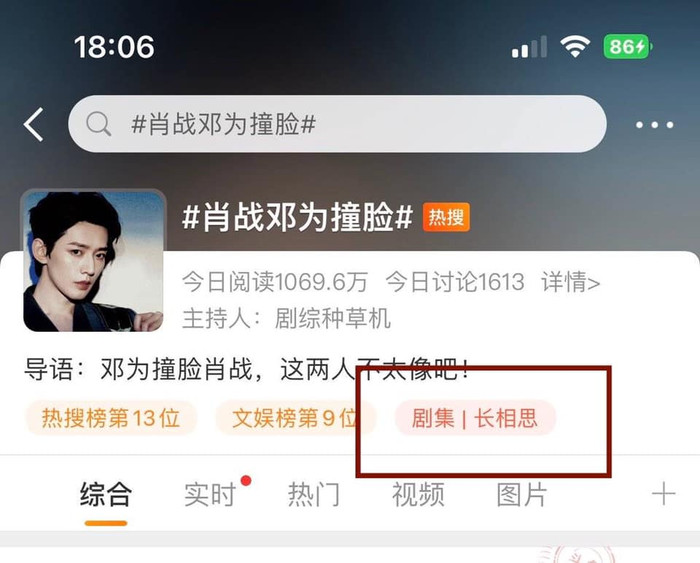Screen dimensions: 700x563
Task: Open the topic avatar photo
Action: (x=93, y=260)
